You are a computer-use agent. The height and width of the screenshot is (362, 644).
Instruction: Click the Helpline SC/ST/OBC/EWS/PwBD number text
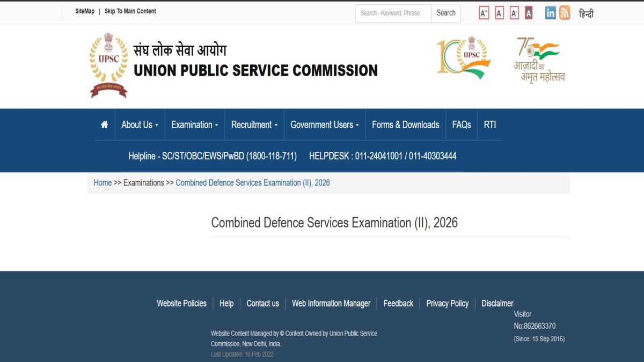213,156
